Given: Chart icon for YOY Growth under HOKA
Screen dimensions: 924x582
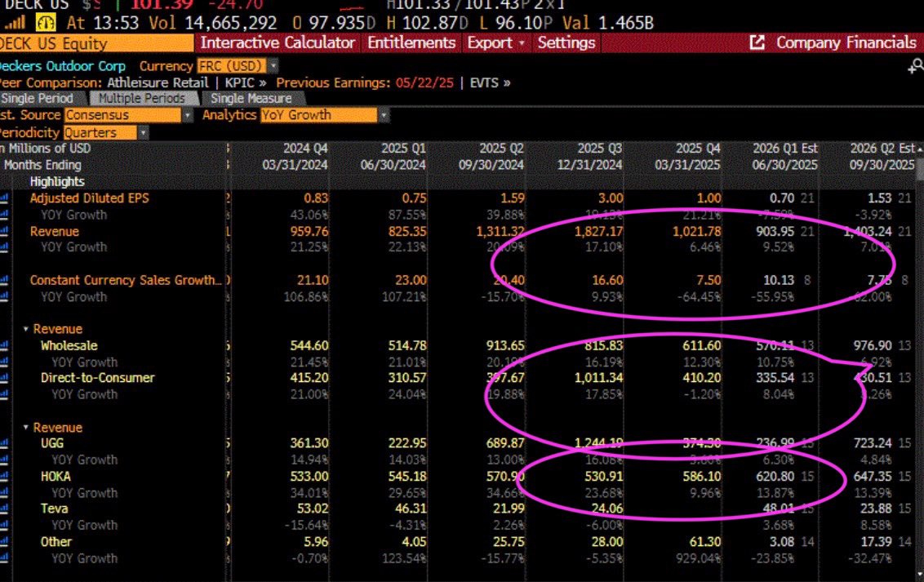Looking at the screenshot, I should click(x=4, y=493).
